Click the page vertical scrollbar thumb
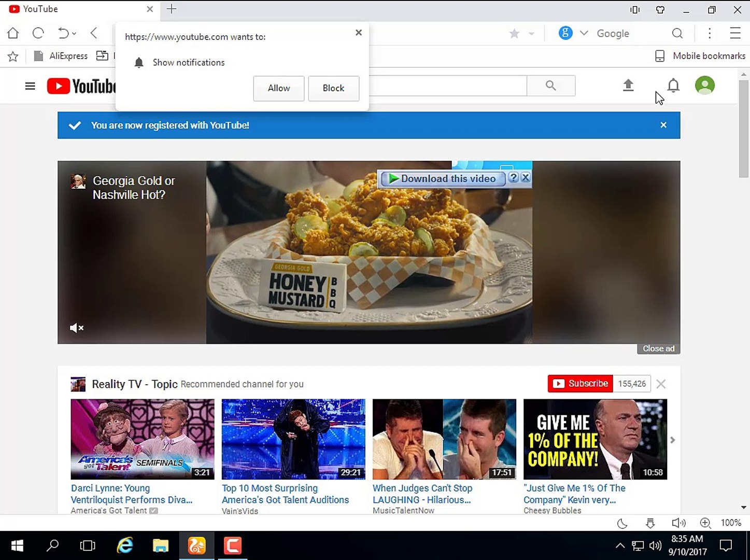 pos(744,129)
